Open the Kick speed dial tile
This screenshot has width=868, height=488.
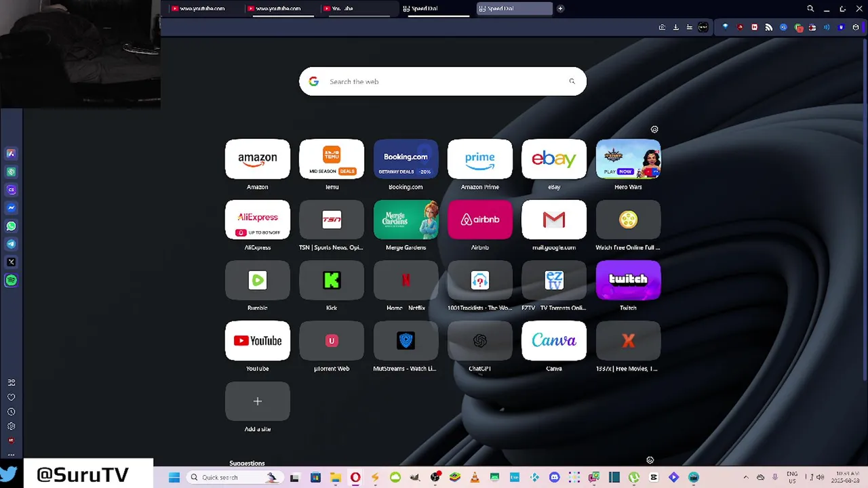click(x=332, y=280)
